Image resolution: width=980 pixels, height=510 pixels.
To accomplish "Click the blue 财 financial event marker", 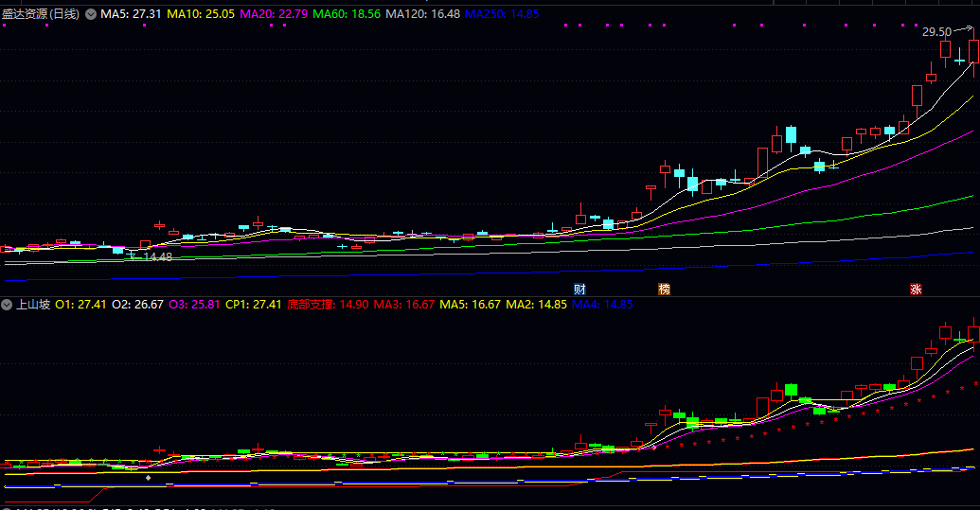I will point(579,289).
